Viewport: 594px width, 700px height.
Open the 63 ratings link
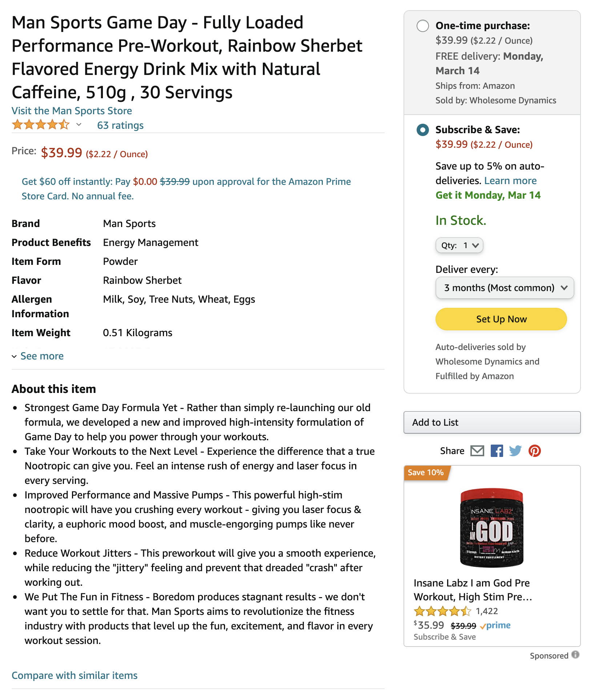[120, 125]
